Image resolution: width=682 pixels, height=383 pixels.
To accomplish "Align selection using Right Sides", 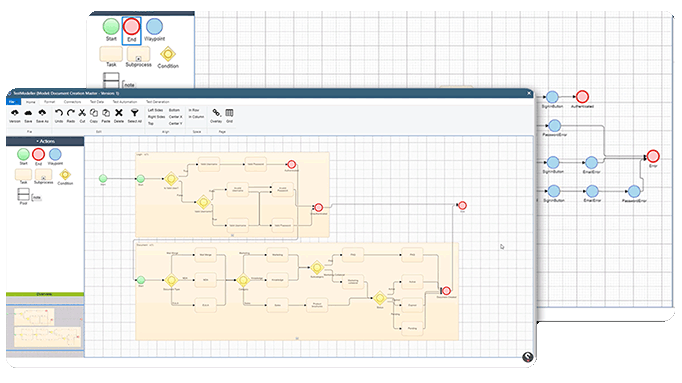I will (x=156, y=117).
